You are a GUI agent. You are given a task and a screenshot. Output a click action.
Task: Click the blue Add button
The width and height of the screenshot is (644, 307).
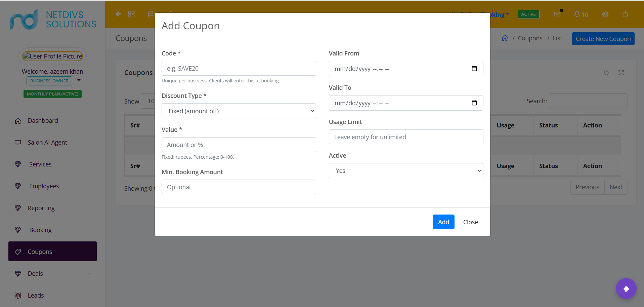tap(443, 222)
